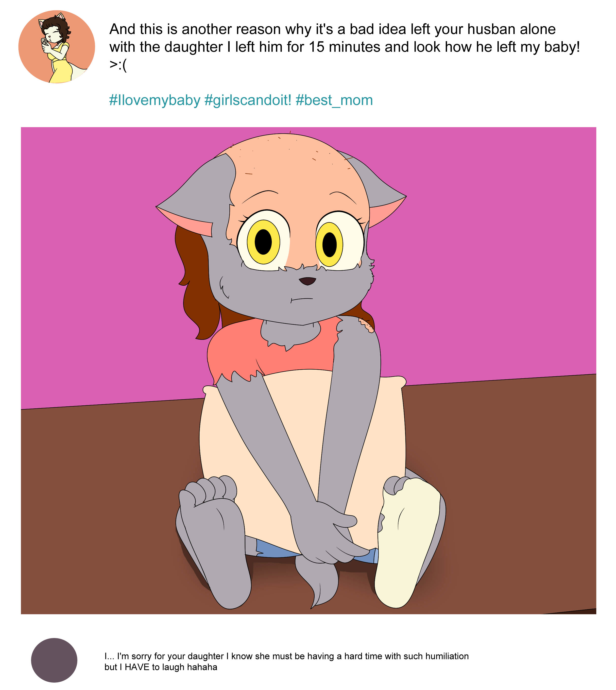Open the #best_mom hashtag link
The image size is (616, 690).
tap(334, 100)
